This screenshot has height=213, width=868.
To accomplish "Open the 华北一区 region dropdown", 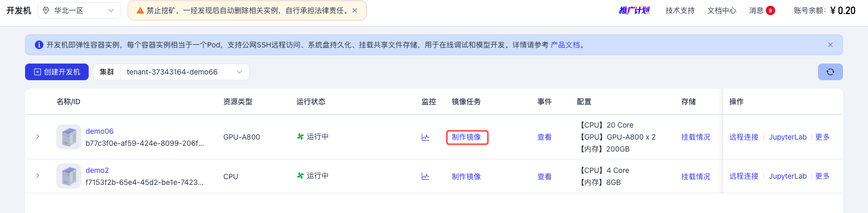I will point(79,10).
